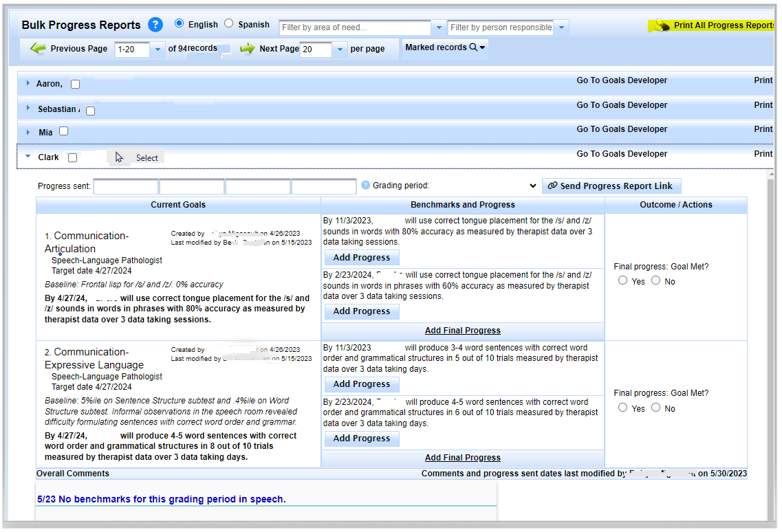Click the Grading period help info icon
782x532 pixels.
pyautogui.click(x=366, y=185)
